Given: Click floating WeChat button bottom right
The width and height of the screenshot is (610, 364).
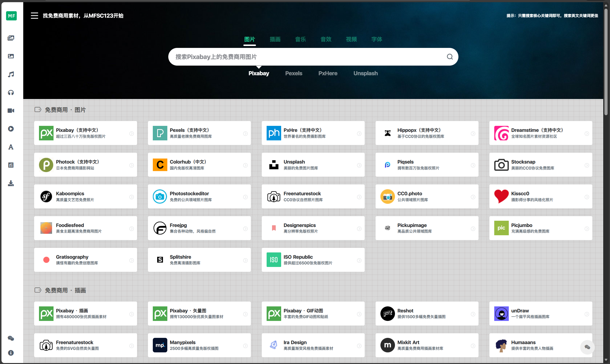Looking at the screenshot, I should coord(587,347).
